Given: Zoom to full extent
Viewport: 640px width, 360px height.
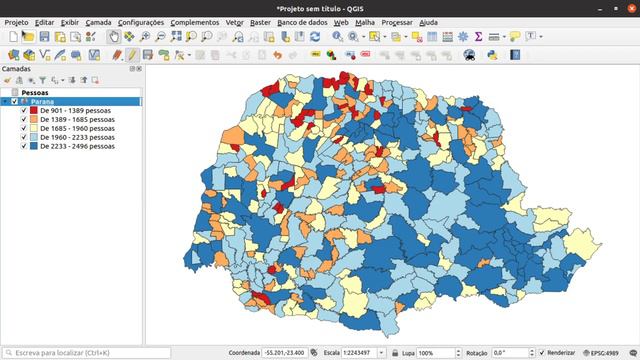Looking at the screenshot, I should click(176, 37).
